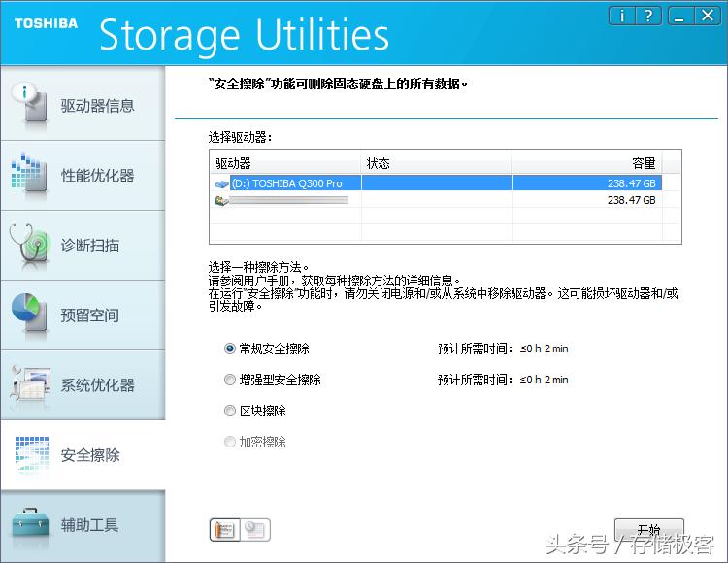Viewport: 728px width, 563px height.
Task: Choose the 区块擦除 radio option
Action: point(230,411)
